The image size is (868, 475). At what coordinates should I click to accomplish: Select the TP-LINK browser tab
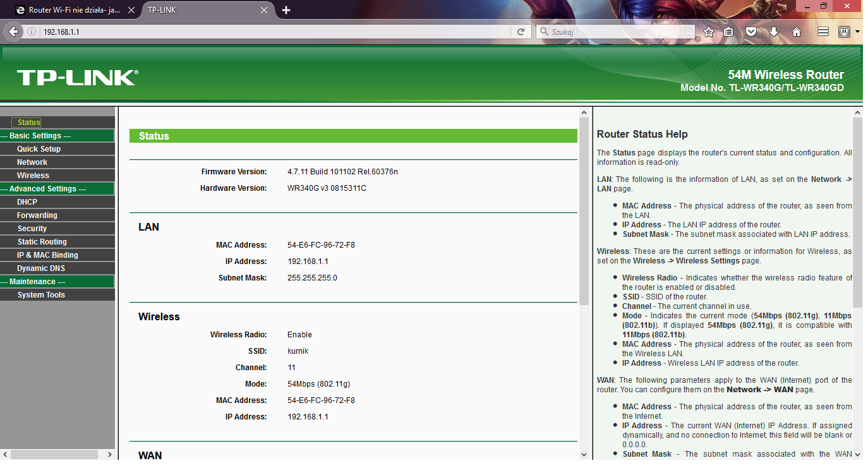208,10
